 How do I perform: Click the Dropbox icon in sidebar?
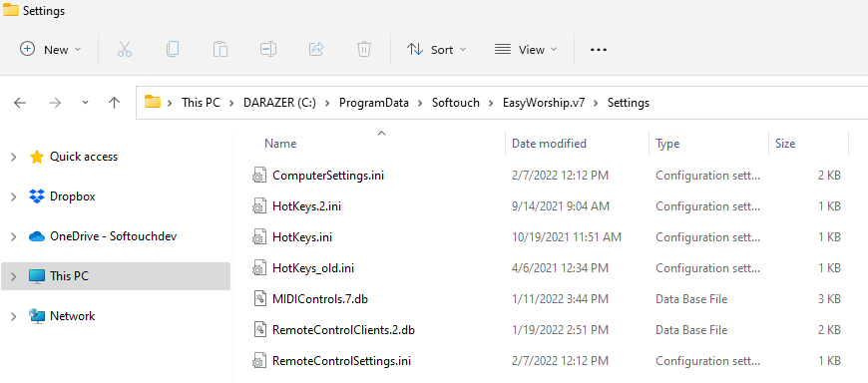coord(37,196)
